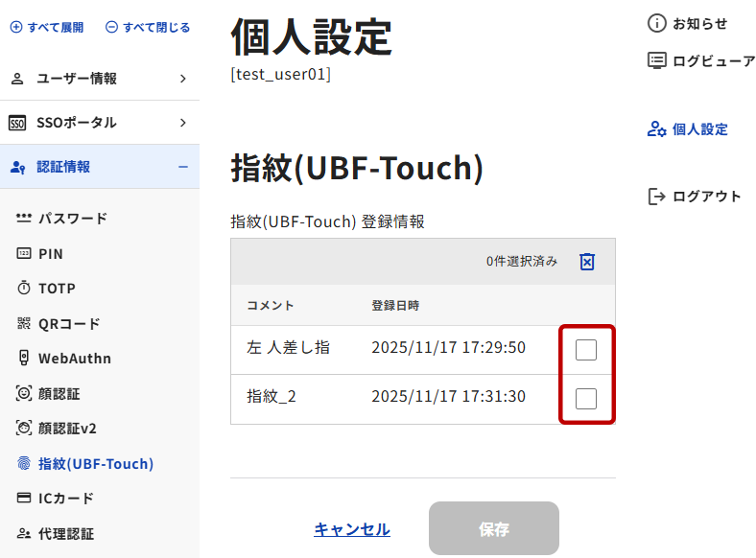Collapse the 認証情報 section

tap(182, 167)
